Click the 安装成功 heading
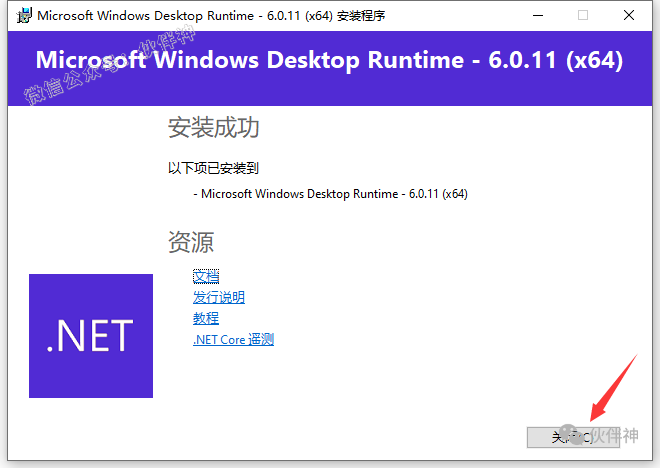This screenshot has width=660, height=468. pyautogui.click(x=213, y=128)
